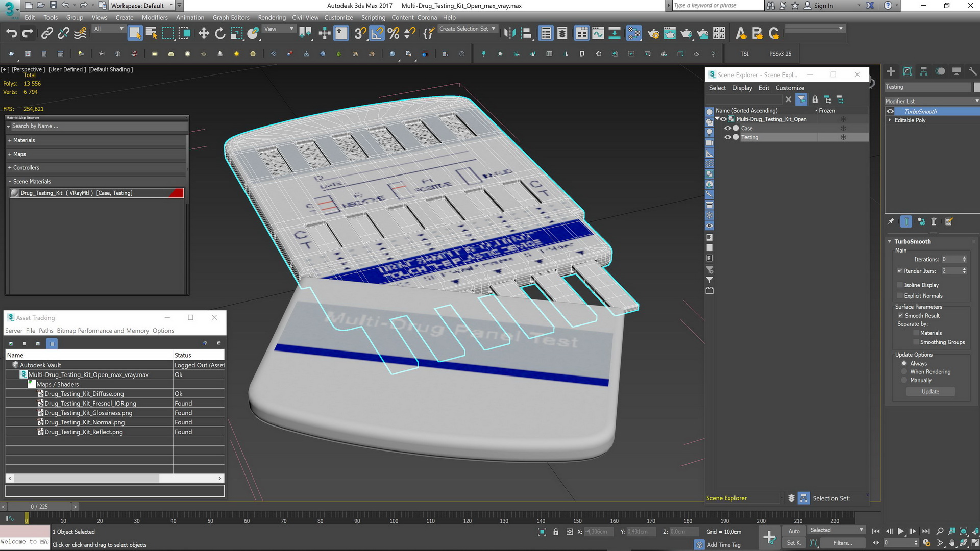Click the Remove Modifier trash icon
The height and width of the screenshot is (551, 980).
coord(934,221)
